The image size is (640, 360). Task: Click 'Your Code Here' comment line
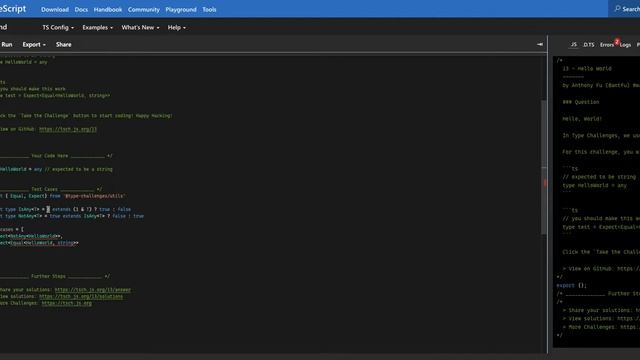pyautogui.click(x=56, y=156)
